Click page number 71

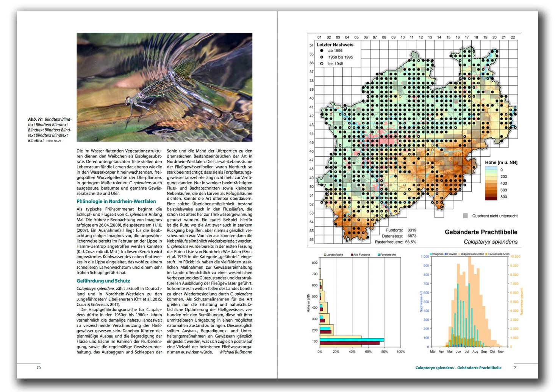(x=516, y=368)
